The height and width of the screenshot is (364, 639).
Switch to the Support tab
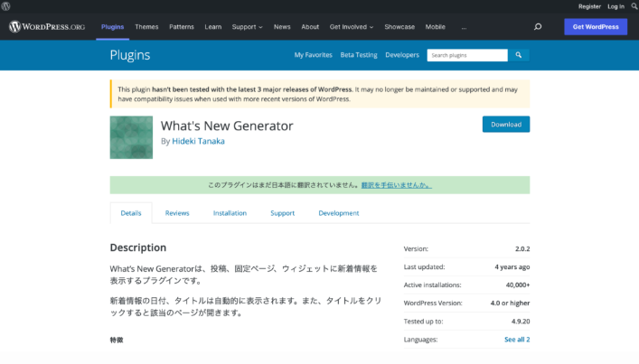(282, 213)
